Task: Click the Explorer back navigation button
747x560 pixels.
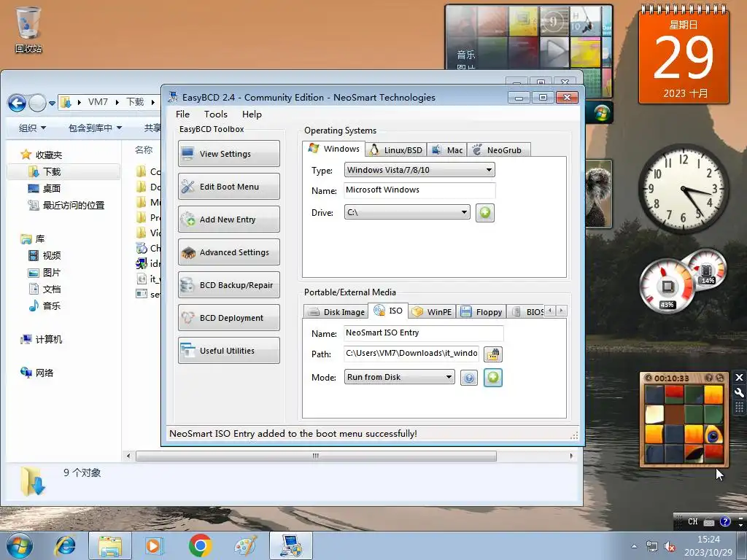Action: coord(18,102)
